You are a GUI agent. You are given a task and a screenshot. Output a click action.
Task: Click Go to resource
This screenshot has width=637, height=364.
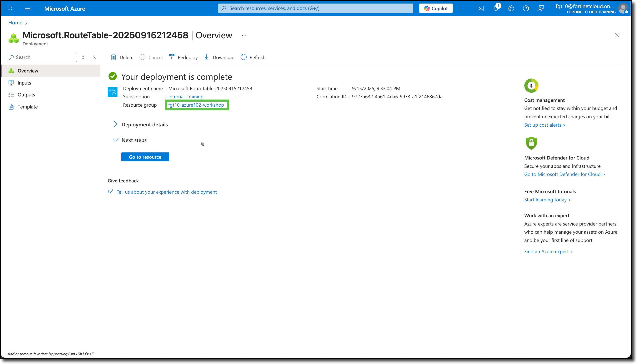tap(145, 157)
